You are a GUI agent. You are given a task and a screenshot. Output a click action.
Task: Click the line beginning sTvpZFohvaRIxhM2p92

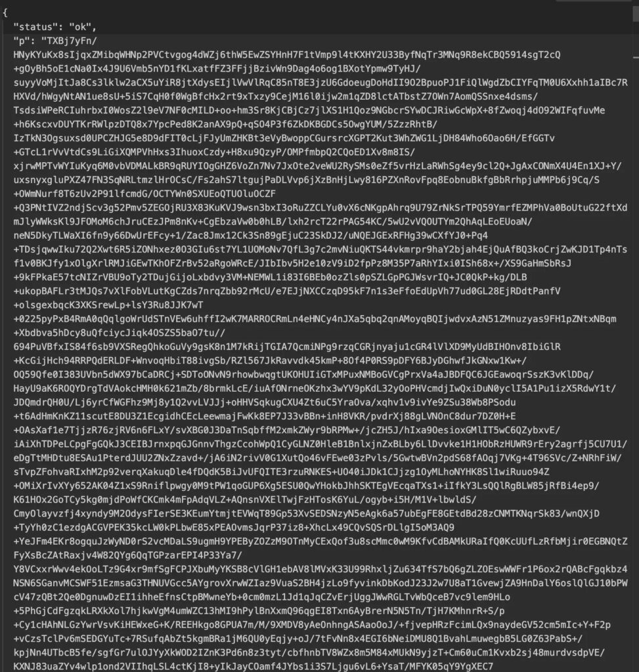281,472
